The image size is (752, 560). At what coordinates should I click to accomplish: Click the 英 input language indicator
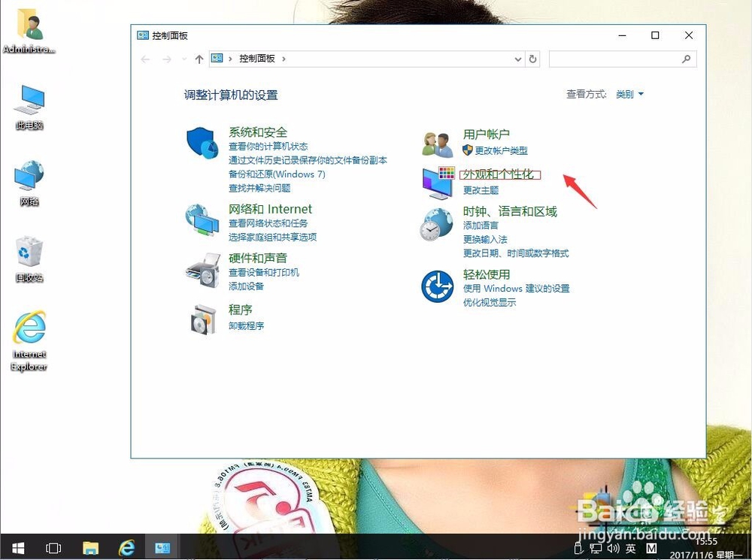(631, 549)
